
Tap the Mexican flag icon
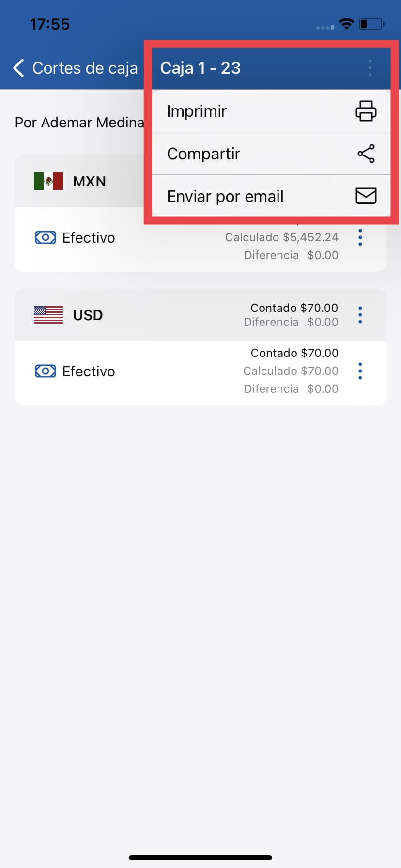(48, 181)
